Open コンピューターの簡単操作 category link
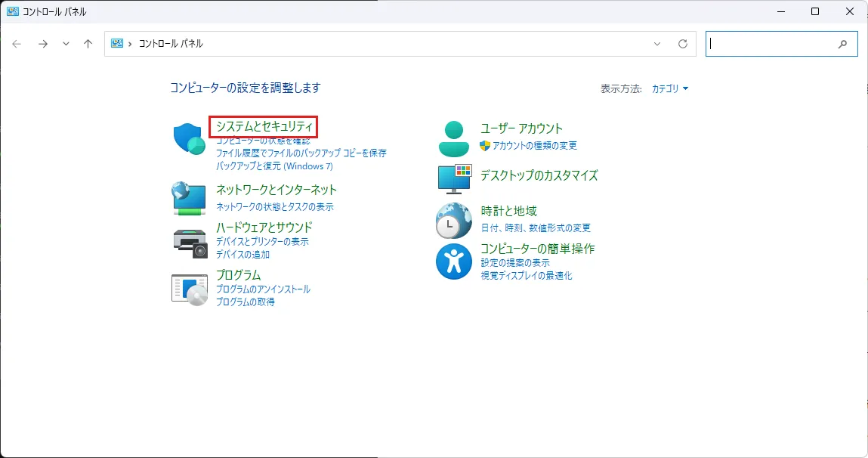This screenshot has width=868, height=458. (x=537, y=249)
